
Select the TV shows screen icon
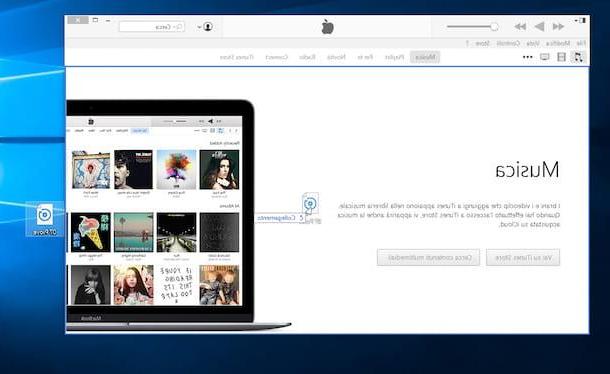pyautogui.click(x=545, y=57)
